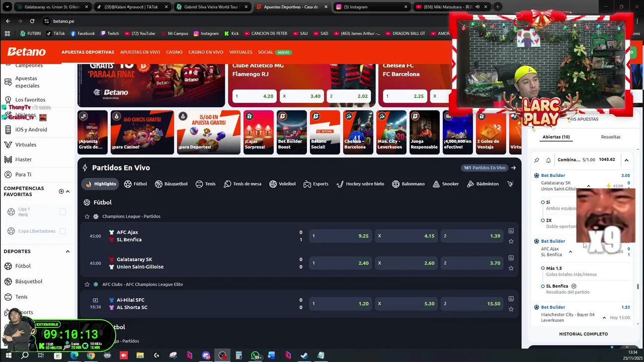Collapse the Competencias Favoritas section
The image size is (644, 362).
(x=68, y=192)
